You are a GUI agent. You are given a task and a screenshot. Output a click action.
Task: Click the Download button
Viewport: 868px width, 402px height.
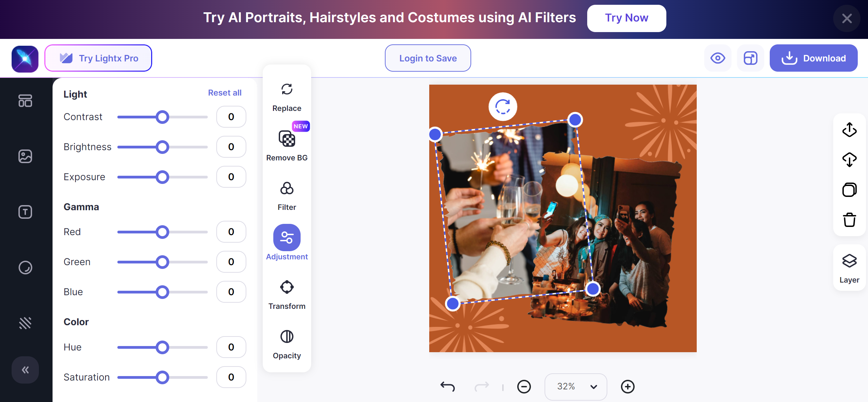click(813, 58)
